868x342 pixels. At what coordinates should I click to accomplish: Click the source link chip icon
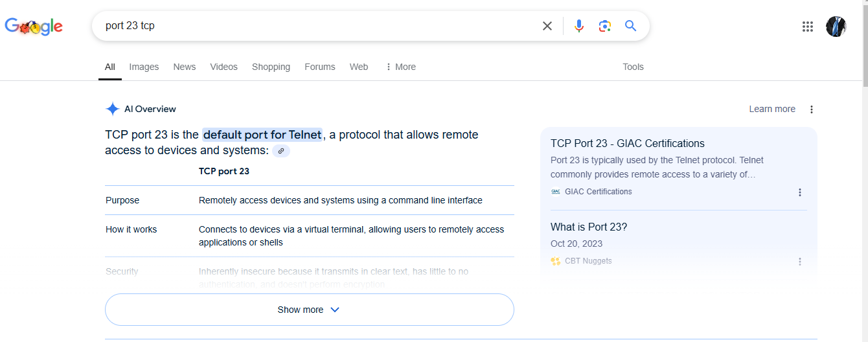(280, 151)
